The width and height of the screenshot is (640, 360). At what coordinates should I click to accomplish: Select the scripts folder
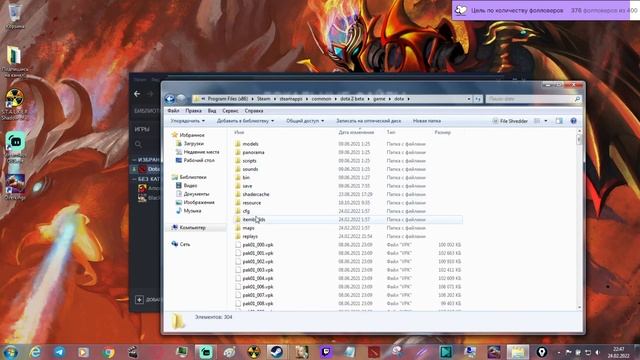pos(246,161)
